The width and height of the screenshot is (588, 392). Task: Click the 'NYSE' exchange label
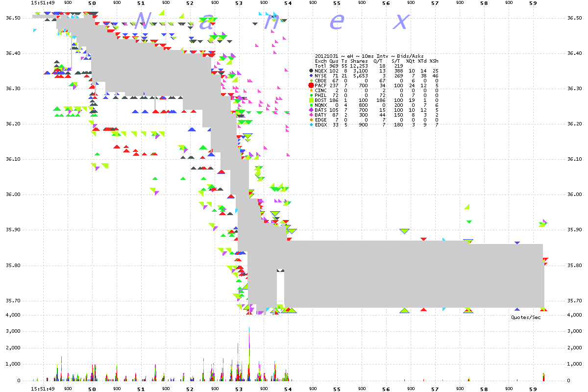(320, 76)
